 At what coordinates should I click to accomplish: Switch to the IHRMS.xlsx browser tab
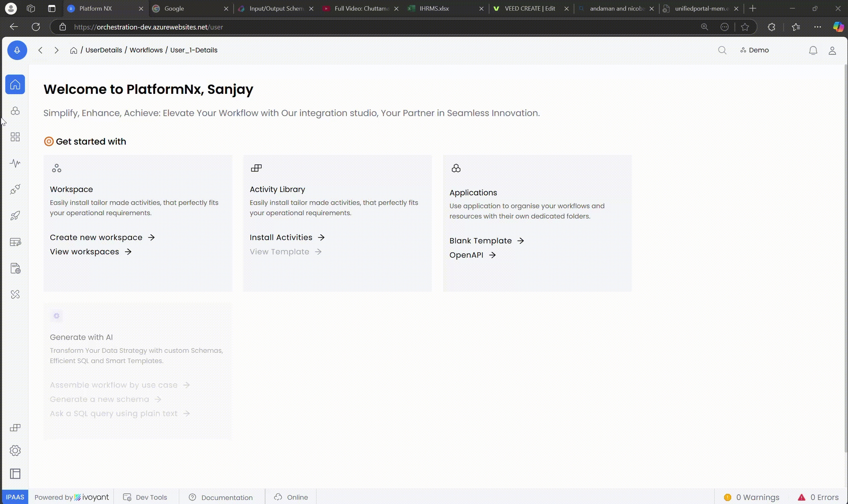(434, 8)
